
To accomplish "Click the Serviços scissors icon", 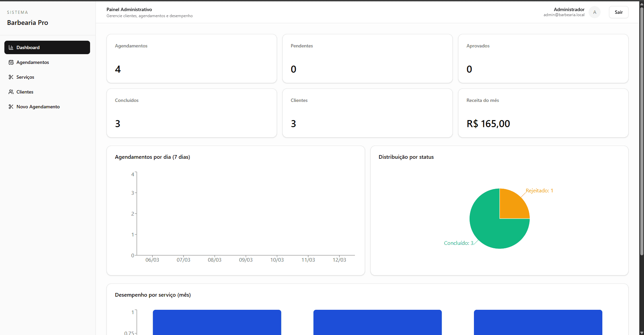I will click(x=11, y=77).
